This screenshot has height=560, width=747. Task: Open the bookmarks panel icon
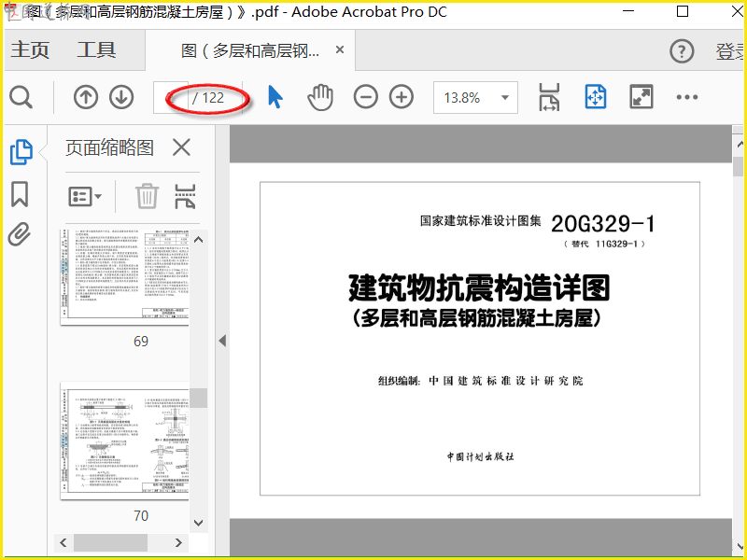[x=20, y=194]
